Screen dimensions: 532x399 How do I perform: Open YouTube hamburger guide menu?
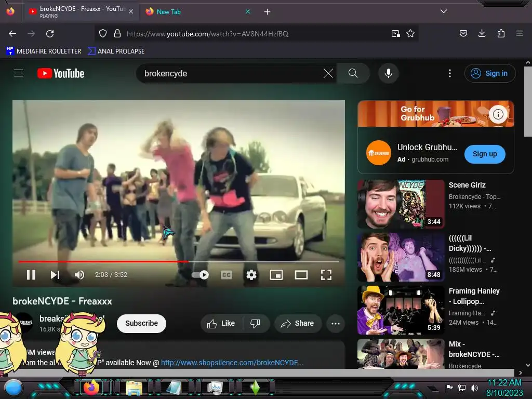tap(19, 73)
